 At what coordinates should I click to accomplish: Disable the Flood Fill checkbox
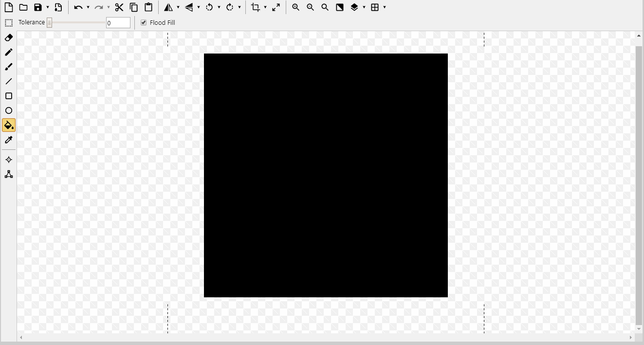tap(143, 22)
